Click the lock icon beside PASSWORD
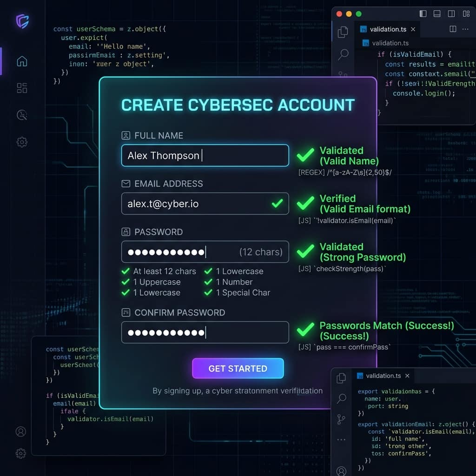476x476 pixels. [126, 232]
